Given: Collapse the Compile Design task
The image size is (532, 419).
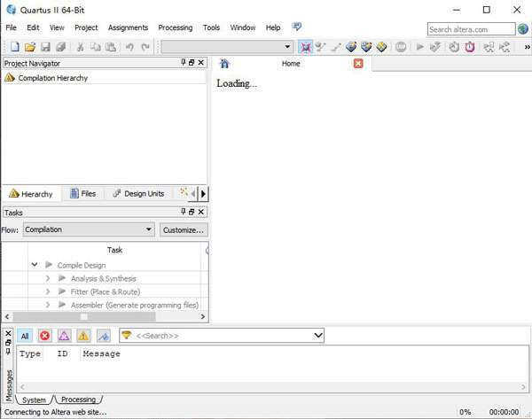Looking at the screenshot, I should (x=35, y=264).
